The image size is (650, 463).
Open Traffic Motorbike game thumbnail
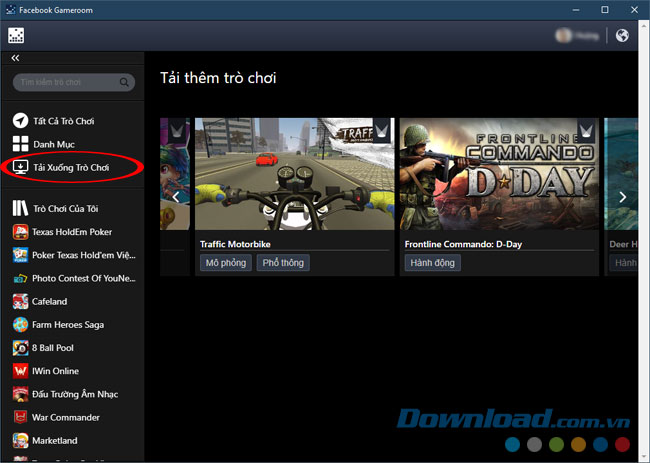coord(293,175)
